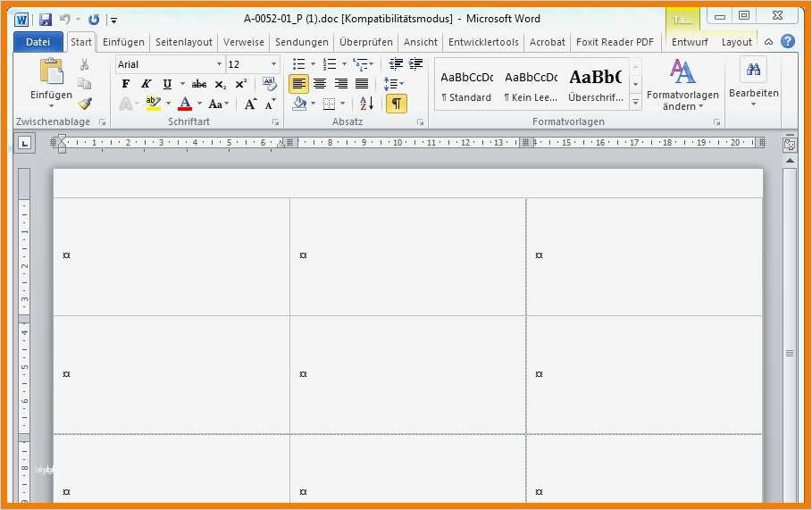
Task: Switch to the Verweise tab
Action: click(243, 42)
